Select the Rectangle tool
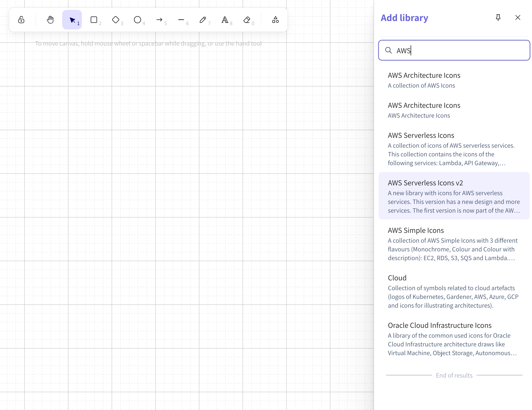 [94, 19]
